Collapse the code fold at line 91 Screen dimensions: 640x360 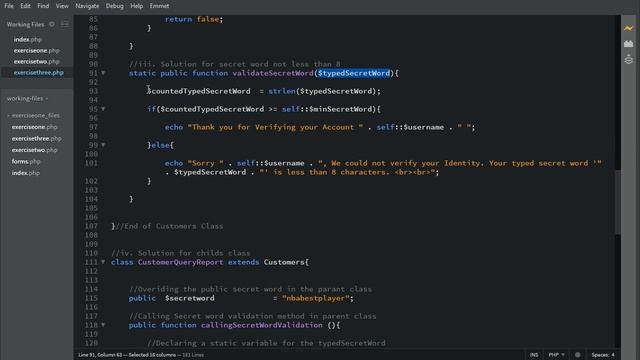[x=103, y=73]
